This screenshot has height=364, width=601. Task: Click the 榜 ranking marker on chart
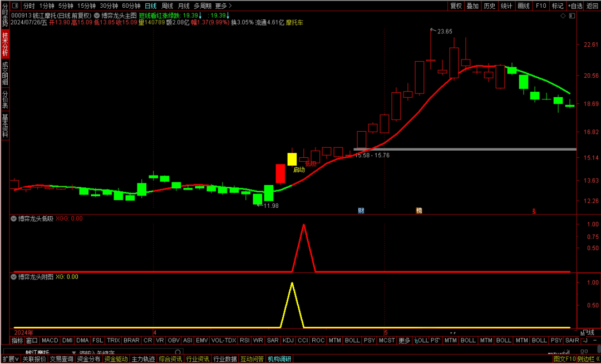(419, 211)
